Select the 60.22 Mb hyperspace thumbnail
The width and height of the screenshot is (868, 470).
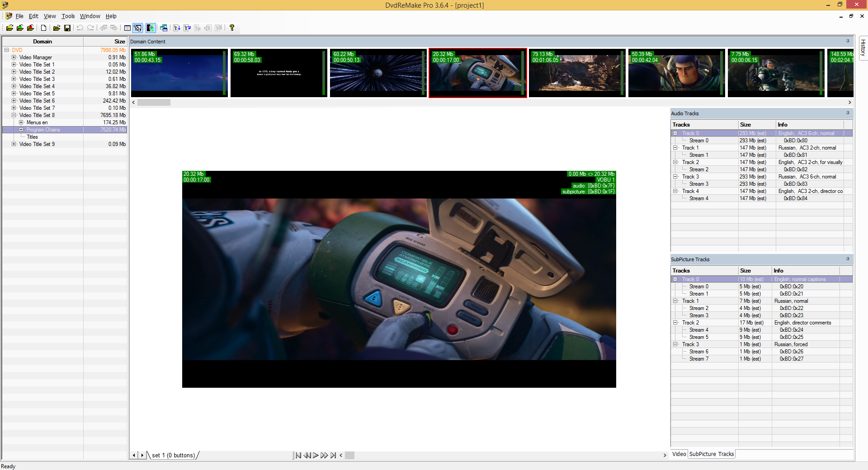pyautogui.click(x=378, y=73)
